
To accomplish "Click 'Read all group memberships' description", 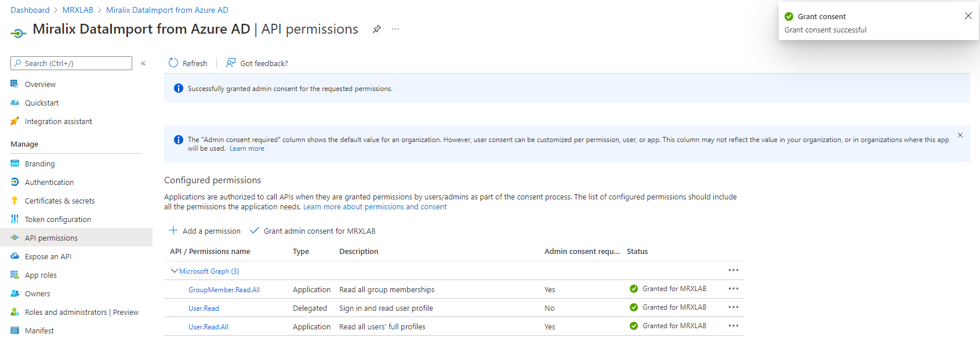I will coord(387,290).
